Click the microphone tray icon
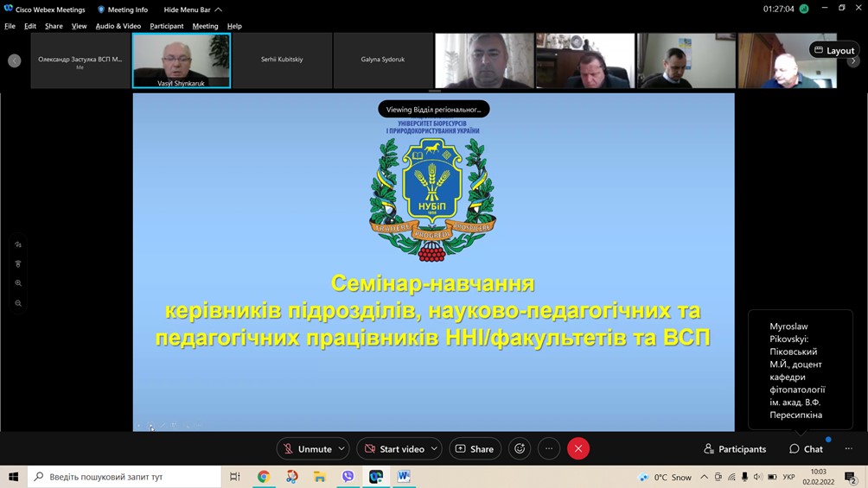Viewport: 868px width, 488px height. coord(744,477)
